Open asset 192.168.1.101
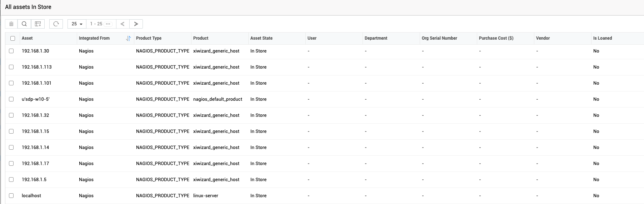Image resolution: width=644 pixels, height=204 pixels. click(36, 83)
